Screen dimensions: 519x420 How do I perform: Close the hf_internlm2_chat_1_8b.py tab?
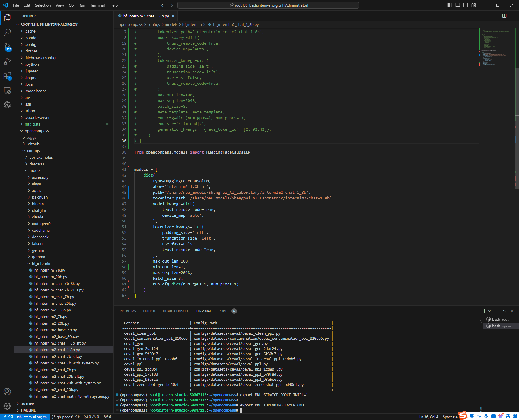[x=173, y=16]
